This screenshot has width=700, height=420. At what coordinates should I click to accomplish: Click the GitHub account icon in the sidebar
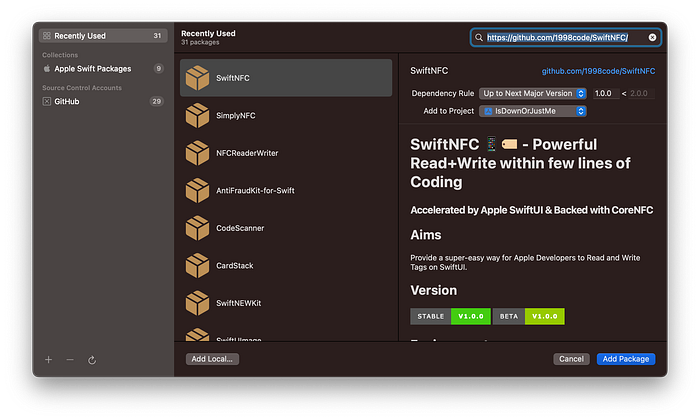(47, 101)
